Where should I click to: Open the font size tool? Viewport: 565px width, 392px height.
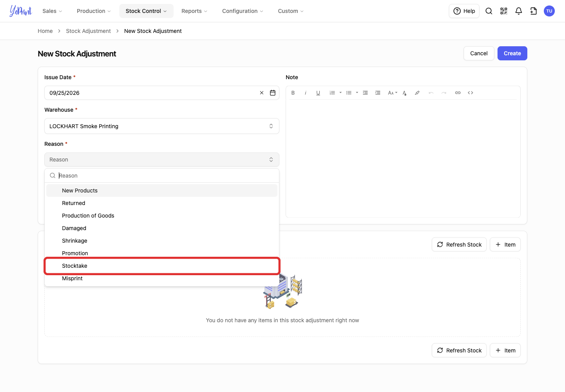click(392, 93)
